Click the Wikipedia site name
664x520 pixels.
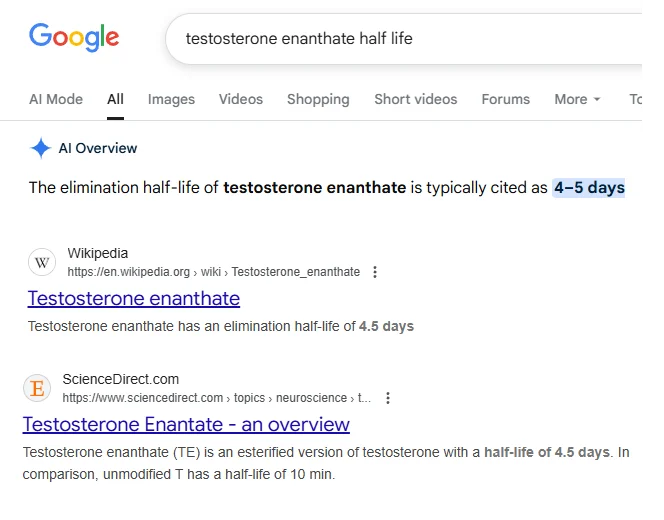click(98, 253)
